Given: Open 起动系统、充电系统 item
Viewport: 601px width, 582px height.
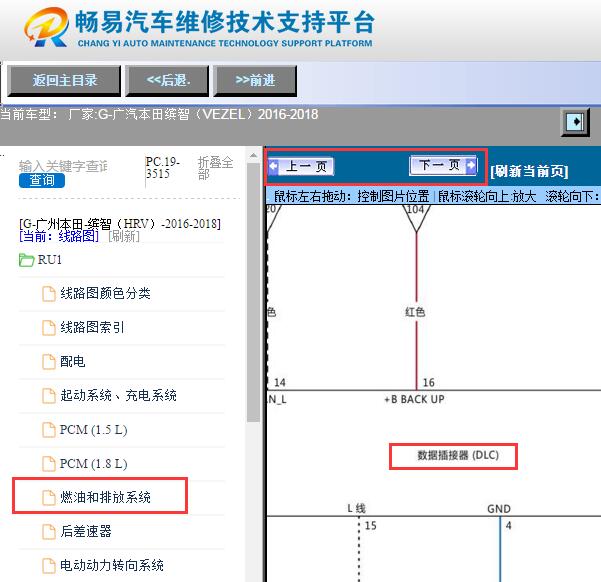Looking at the screenshot, I should pyautogui.click(x=118, y=395).
